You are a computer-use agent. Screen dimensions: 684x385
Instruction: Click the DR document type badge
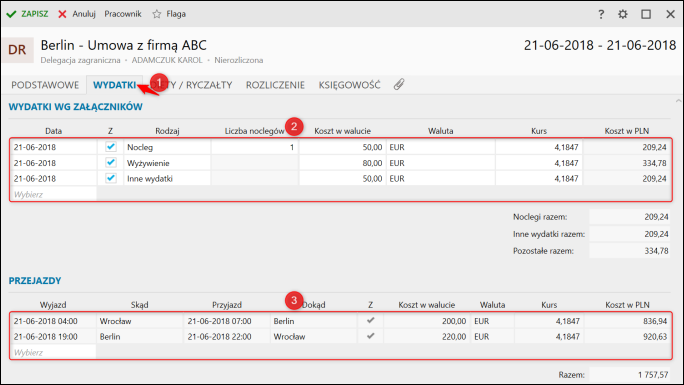[17, 50]
